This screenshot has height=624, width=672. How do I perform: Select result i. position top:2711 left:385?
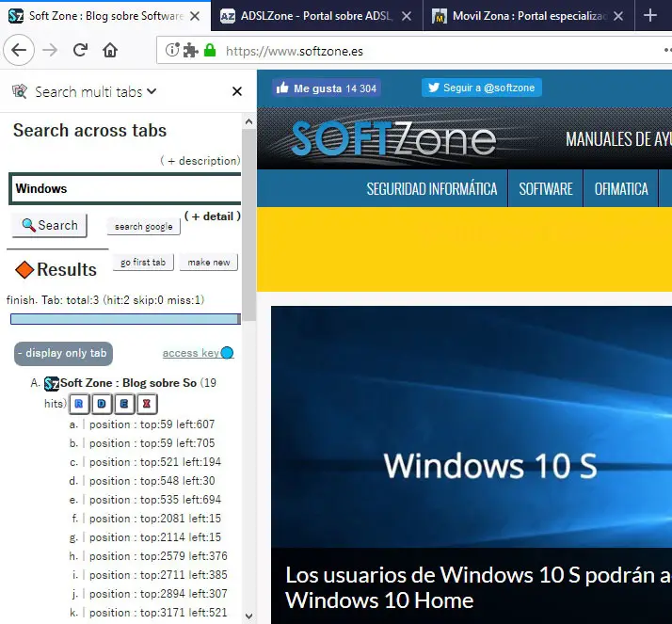coord(158,575)
